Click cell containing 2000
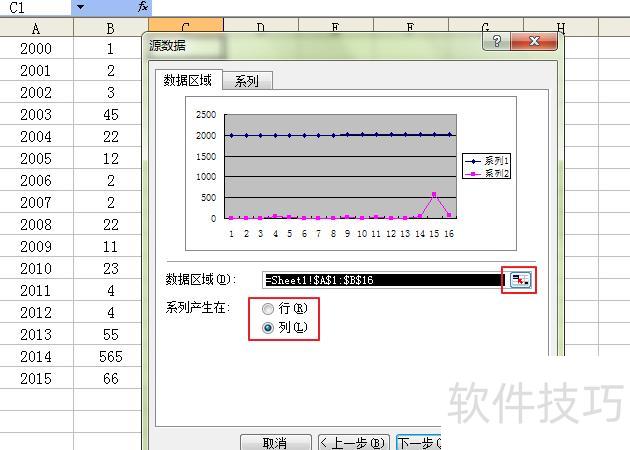 click(x=36, y=49)
